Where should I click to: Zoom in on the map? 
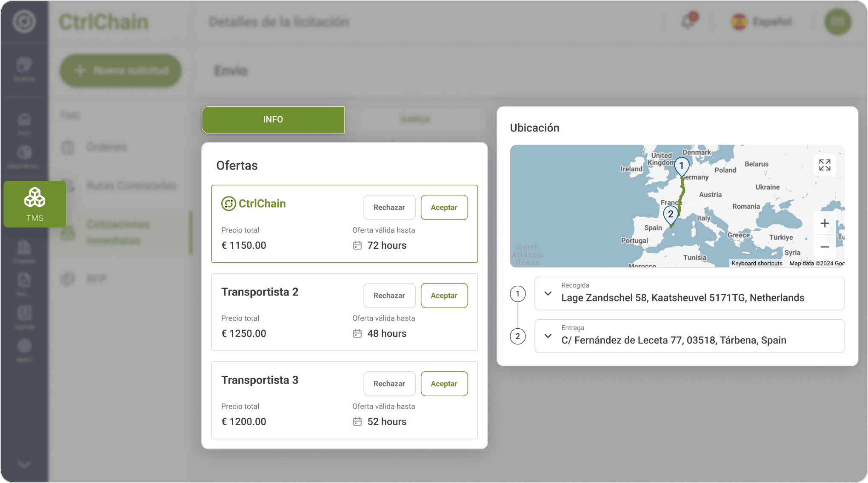tap(825, 223)
